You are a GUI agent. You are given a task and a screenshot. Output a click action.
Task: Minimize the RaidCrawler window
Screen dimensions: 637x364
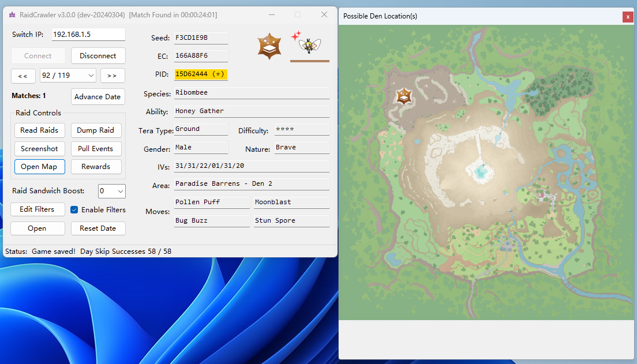pos(272,14)
